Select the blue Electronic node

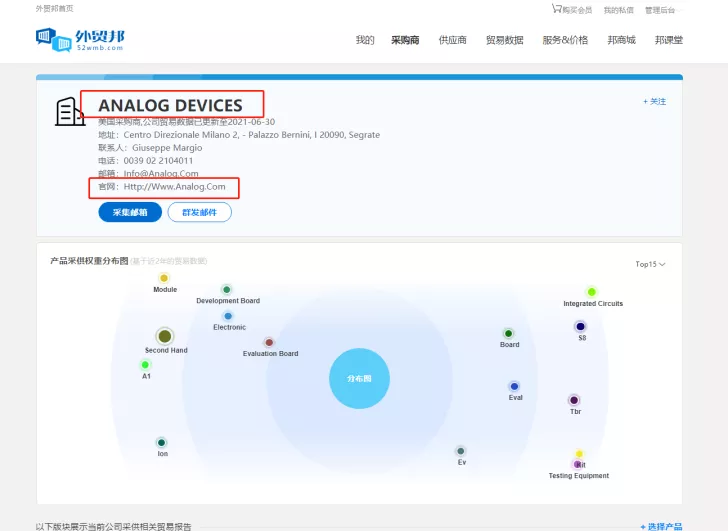[x=228, y=316]
